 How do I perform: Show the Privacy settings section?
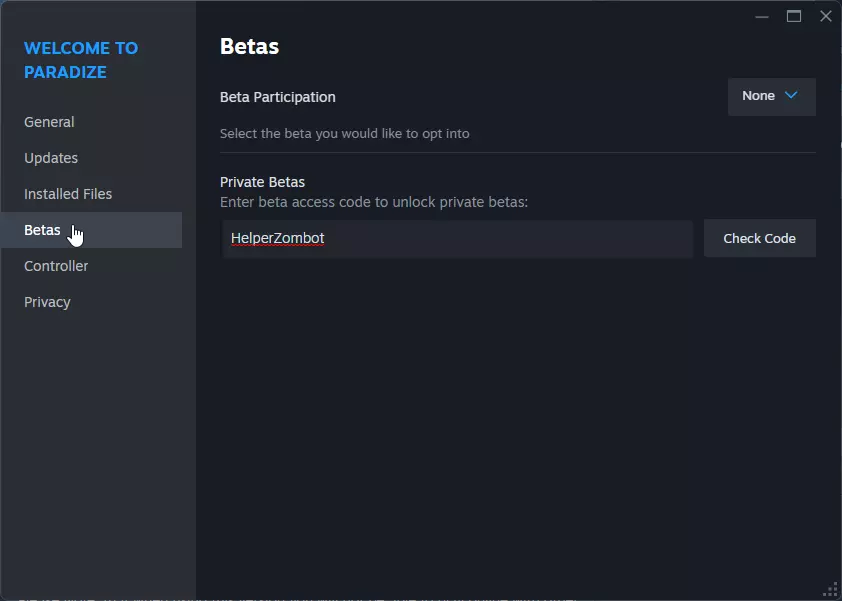coord(47,302)
